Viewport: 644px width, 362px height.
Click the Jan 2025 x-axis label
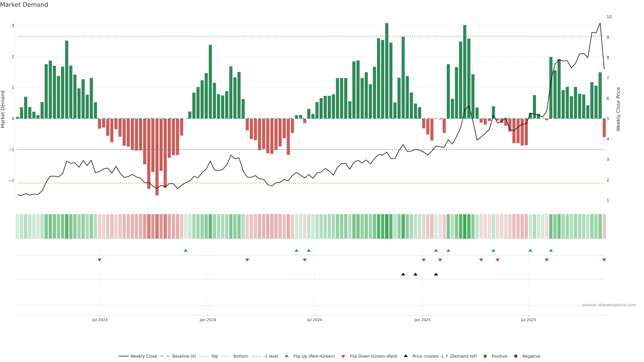coord(422,320)
